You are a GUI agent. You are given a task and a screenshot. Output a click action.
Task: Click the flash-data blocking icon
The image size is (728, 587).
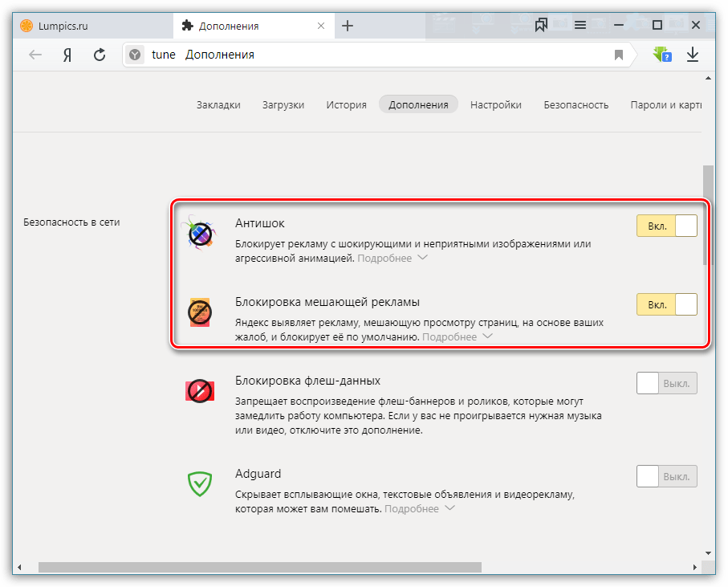(x=198, y=390)
